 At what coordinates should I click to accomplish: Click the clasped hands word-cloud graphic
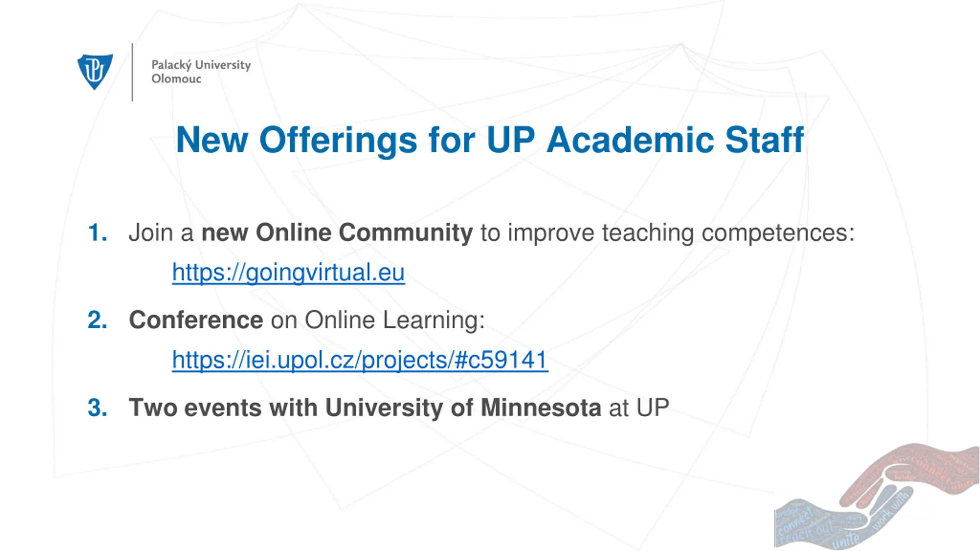tap(877, 496)
